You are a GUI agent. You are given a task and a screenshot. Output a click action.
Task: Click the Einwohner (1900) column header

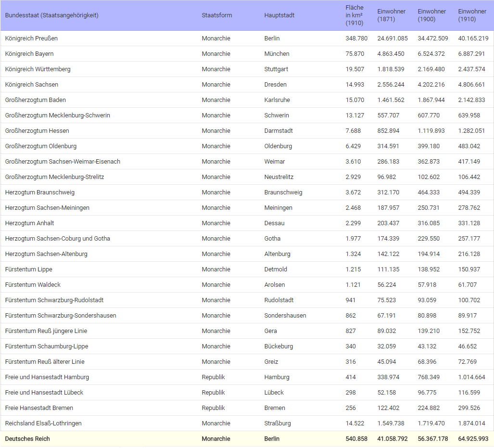(431, 15)
